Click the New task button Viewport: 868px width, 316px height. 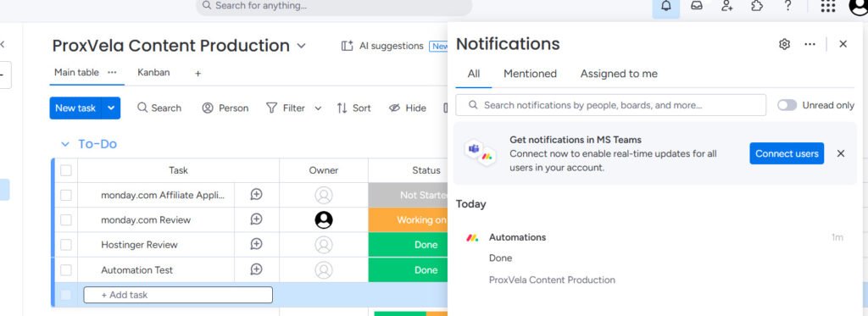[75, 108]
